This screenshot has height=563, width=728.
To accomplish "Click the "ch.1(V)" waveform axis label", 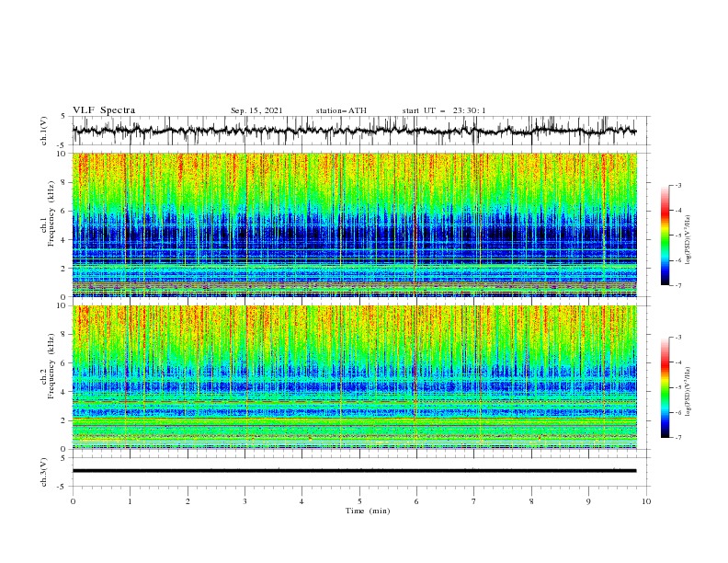I will (44, 131).
